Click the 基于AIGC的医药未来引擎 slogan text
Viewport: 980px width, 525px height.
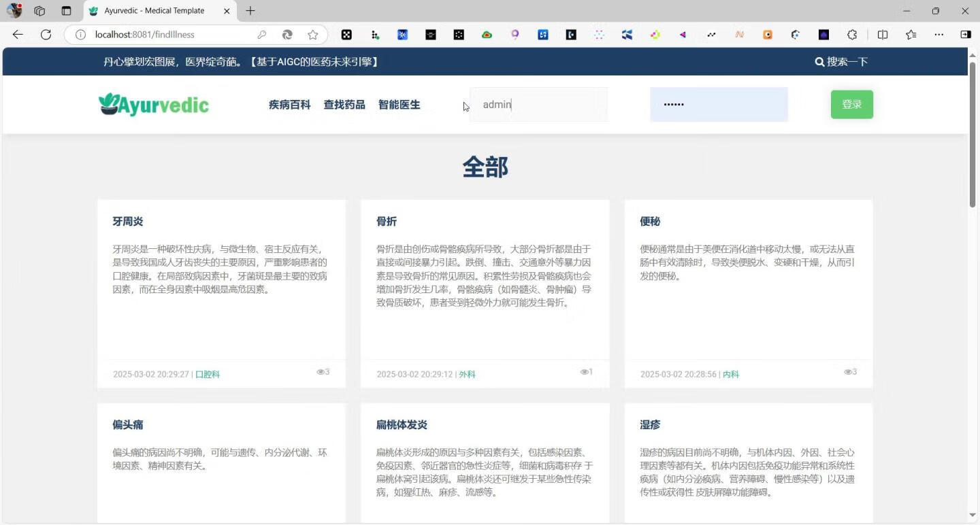[x=313, y=62]
